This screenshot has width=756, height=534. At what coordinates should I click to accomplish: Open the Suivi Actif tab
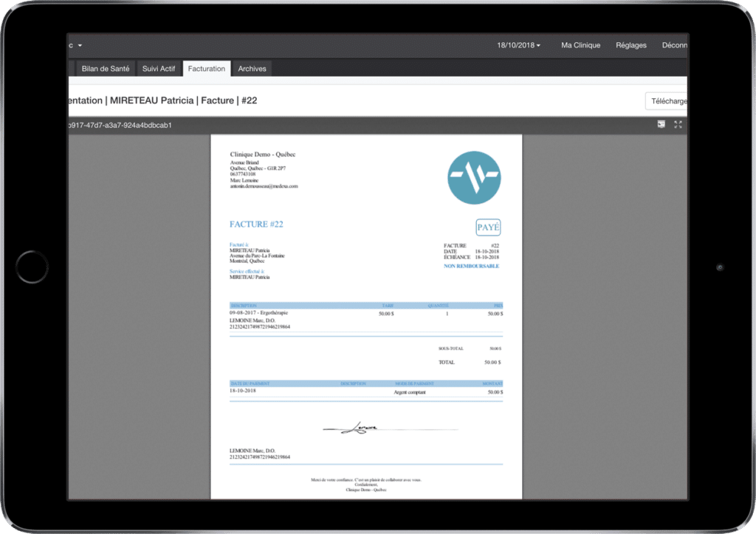(158, 69)
